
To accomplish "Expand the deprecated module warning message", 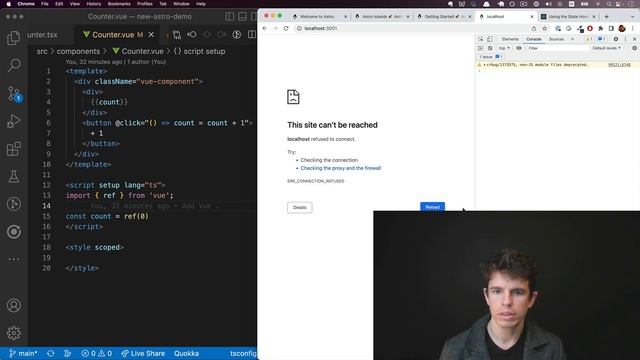I will [x=484, y=65].
